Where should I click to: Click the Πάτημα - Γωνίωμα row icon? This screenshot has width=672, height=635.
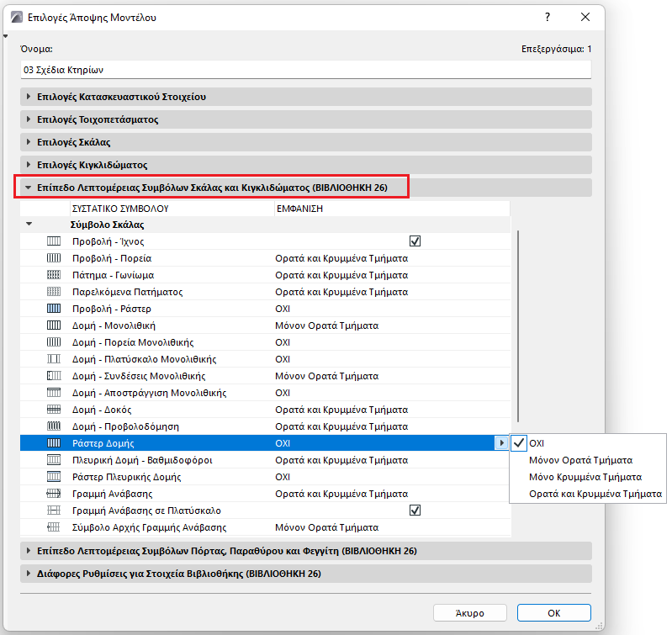coord(54,275)
